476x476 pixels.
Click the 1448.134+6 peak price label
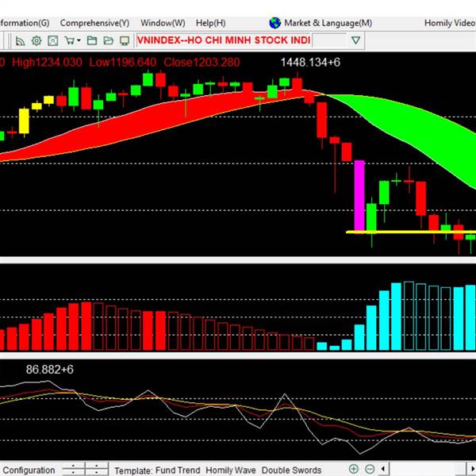click(310, 63)
